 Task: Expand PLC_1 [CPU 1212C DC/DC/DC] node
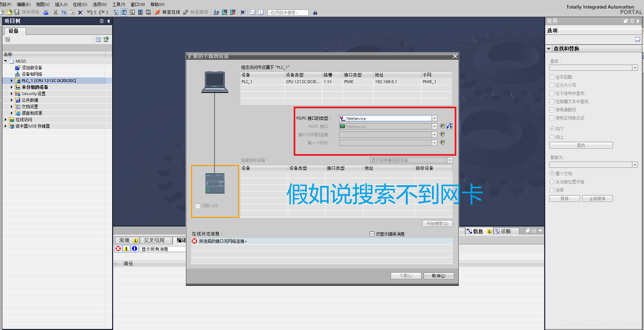[12, 81]
